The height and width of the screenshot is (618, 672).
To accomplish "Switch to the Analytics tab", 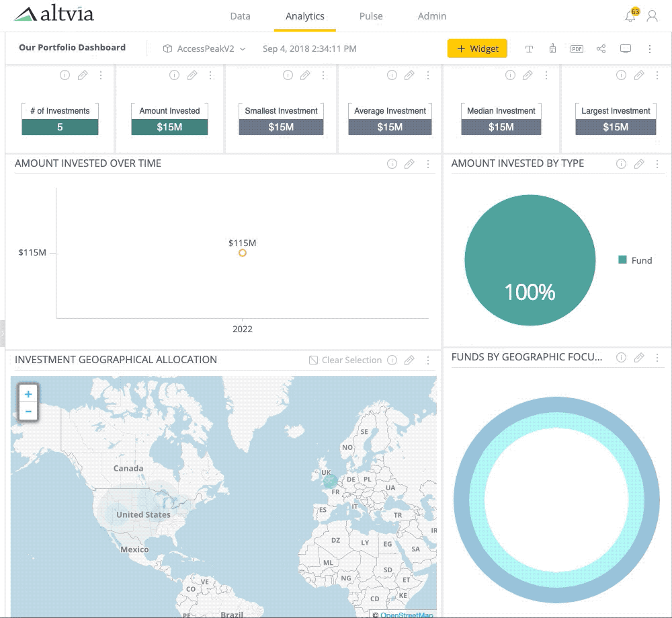I will pos(304,16).
